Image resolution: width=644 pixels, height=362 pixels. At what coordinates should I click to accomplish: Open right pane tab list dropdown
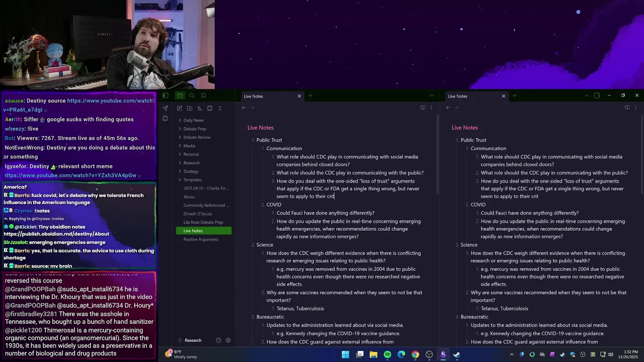point(586,96)
